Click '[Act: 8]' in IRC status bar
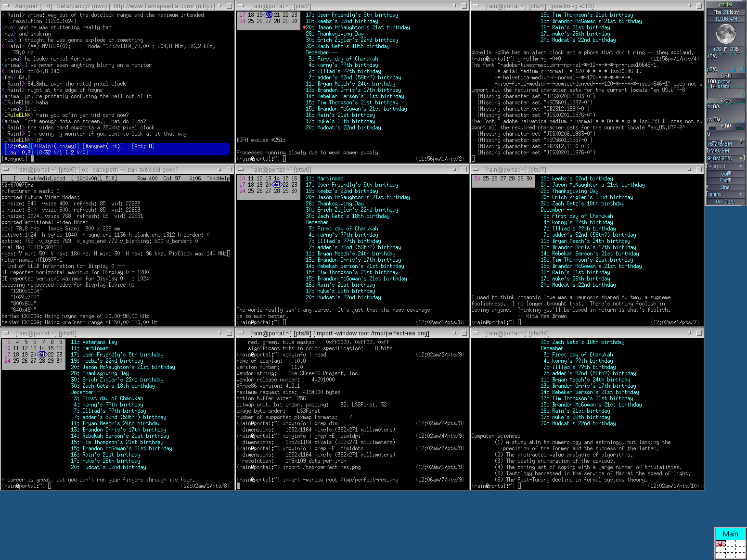 (143, 146)
